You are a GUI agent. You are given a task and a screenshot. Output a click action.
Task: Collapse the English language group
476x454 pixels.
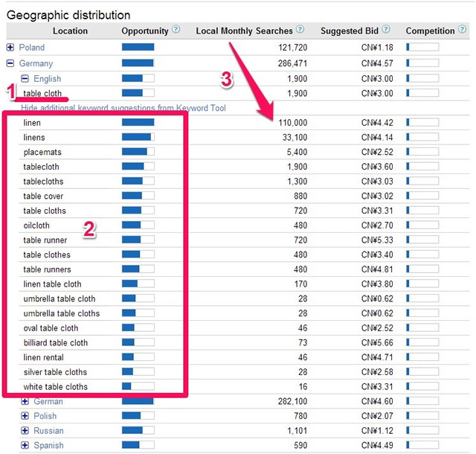coord(25,78)
